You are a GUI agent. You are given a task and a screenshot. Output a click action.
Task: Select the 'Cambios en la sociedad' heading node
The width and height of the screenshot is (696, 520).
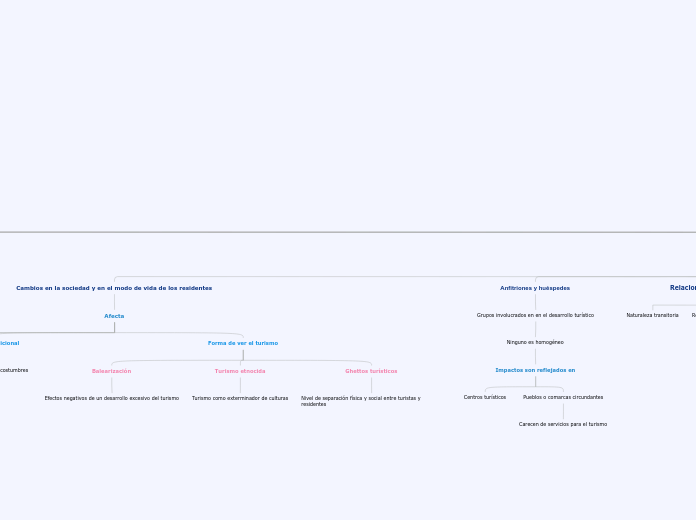[114, 288]
